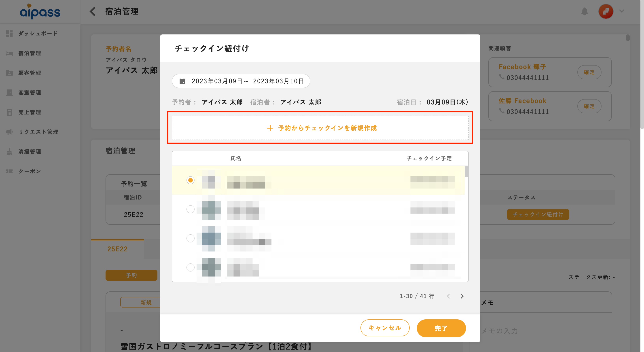The image size is (644, 352).
Task: Open the 予約 tab button
Action: pyautogui.click(x=131, y=275)
